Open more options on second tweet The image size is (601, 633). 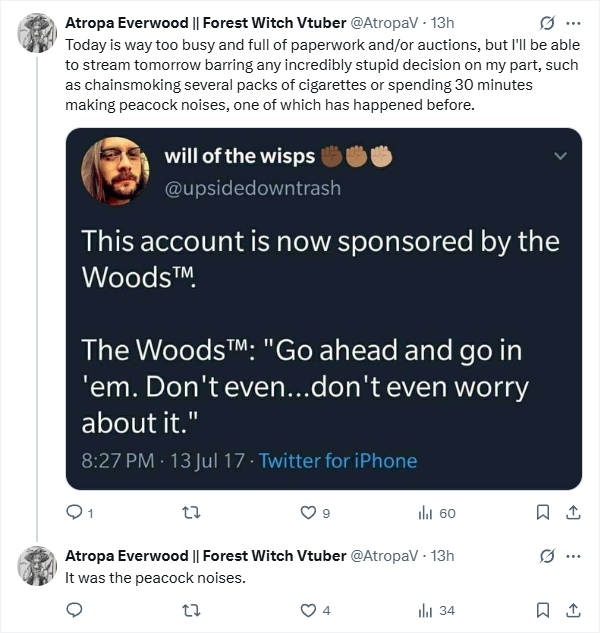tap(573, 555)
